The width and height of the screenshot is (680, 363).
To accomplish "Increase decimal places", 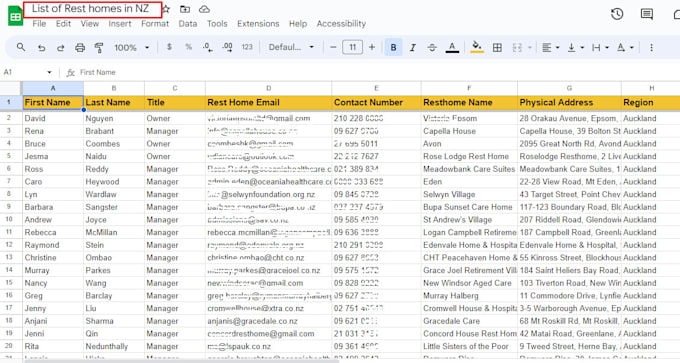I will pyautogui.click(x=227, y=47).
